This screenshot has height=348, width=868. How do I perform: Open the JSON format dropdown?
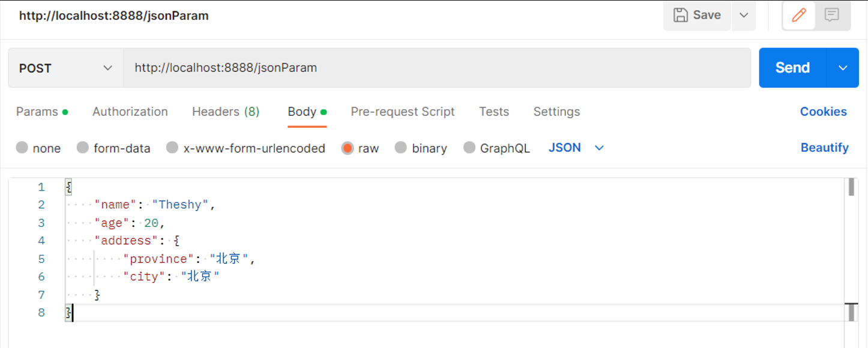(576, 148)
